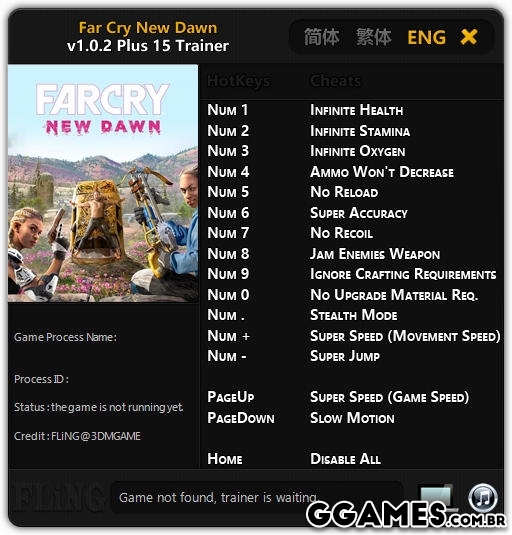Click the Super Speed (Game Speed) entry

pyautogui.click(x=389, y=397)
